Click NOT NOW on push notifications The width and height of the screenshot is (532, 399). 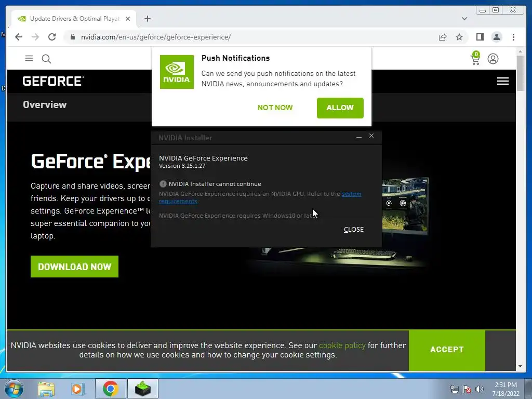click(x=275, y=108)
